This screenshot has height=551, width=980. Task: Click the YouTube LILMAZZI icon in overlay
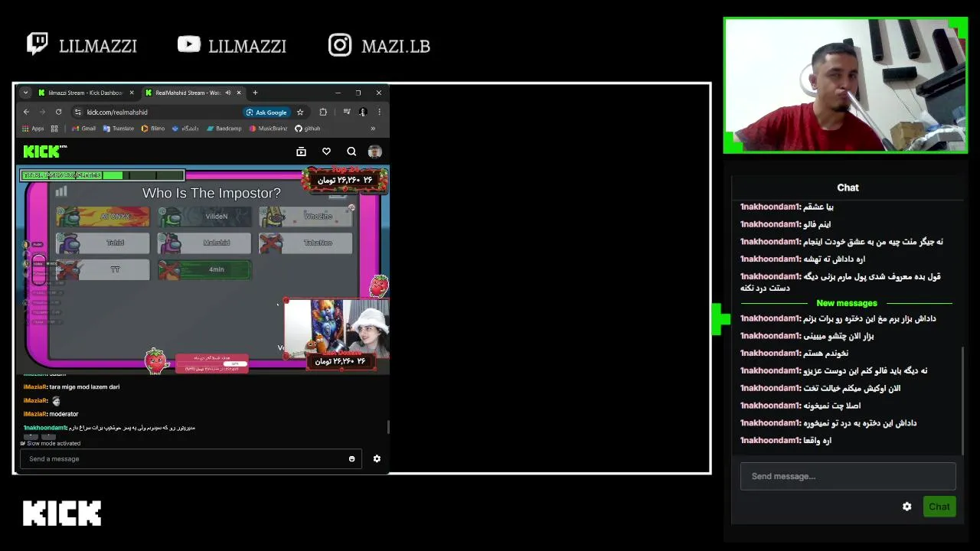pyautogui.click(x=188, y=44)
